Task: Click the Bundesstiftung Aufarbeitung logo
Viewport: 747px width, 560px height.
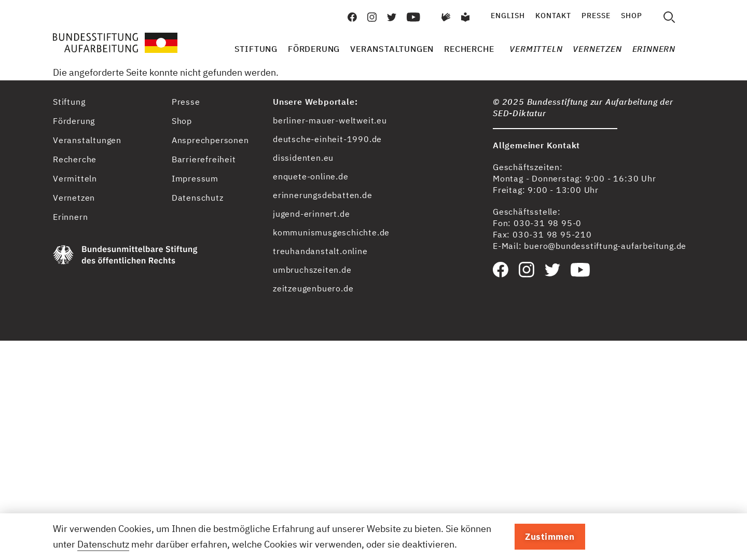Action: tap(115, 43)
